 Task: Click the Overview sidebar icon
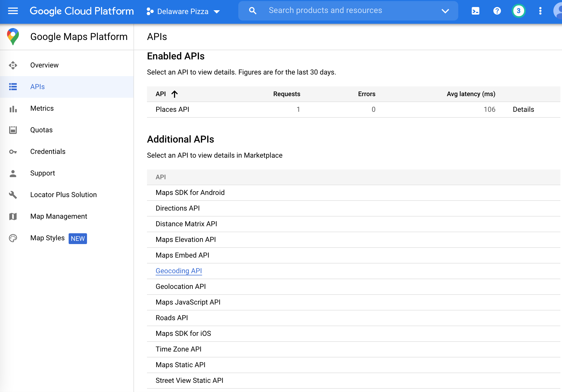point(13,65)
